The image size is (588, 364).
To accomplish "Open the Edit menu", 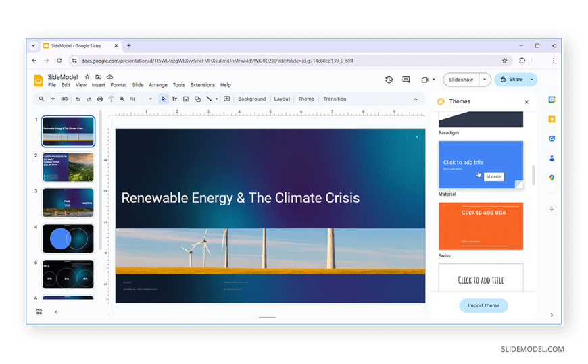I will pos(66,85).
